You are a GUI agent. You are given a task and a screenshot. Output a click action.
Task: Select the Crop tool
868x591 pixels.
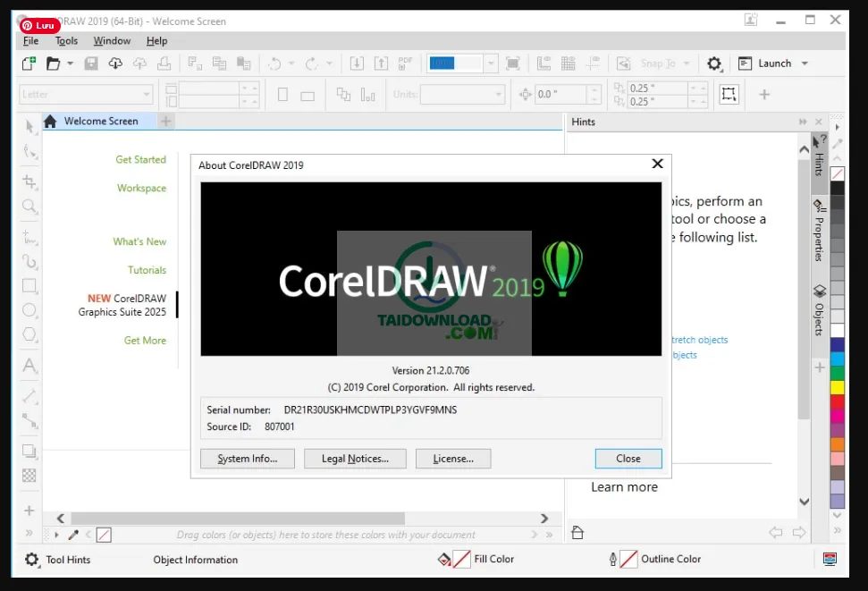28,181
